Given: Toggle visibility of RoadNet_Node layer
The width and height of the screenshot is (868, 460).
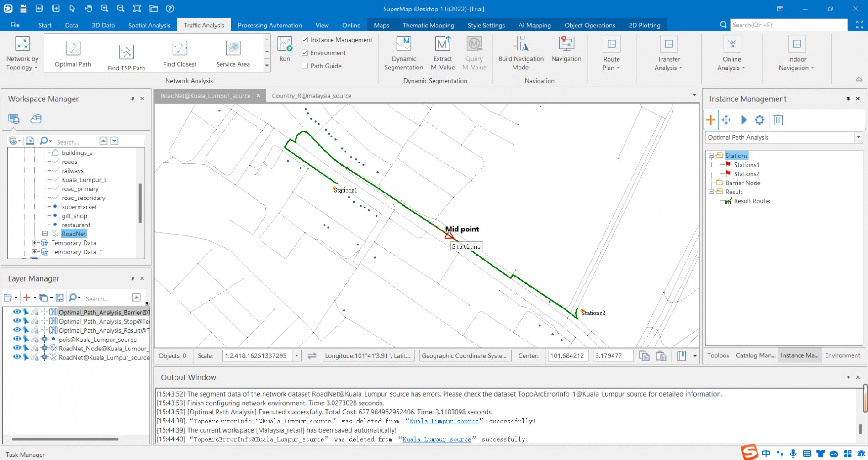Looking at the screenshot, I should tap(17, 348).
